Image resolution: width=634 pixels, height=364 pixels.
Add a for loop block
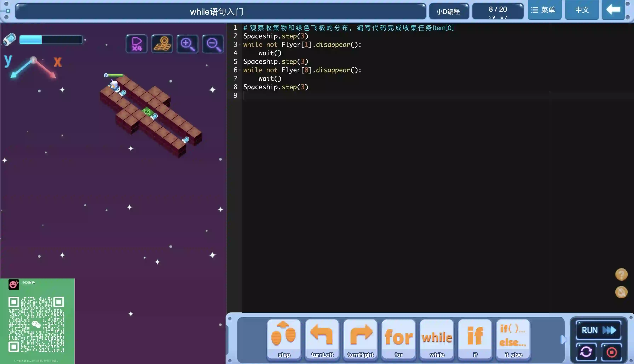(x=399, y=339)
